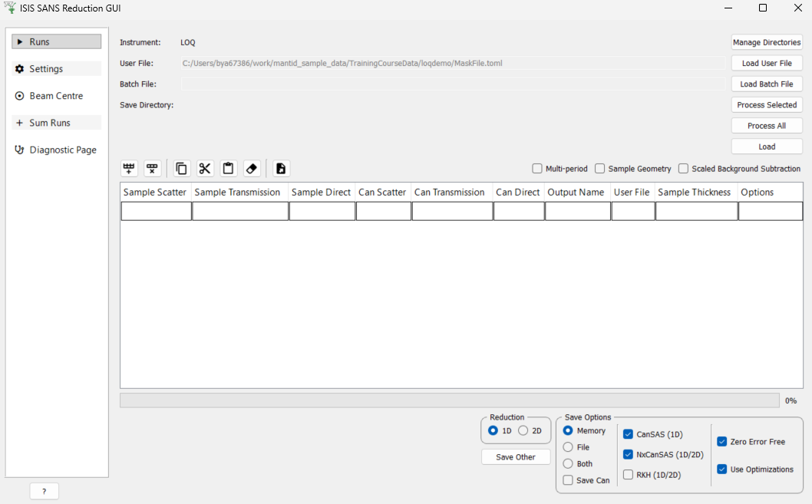Click the reduction progress bar
Viewport: 812px width, 504px height.
pos(450,400)
